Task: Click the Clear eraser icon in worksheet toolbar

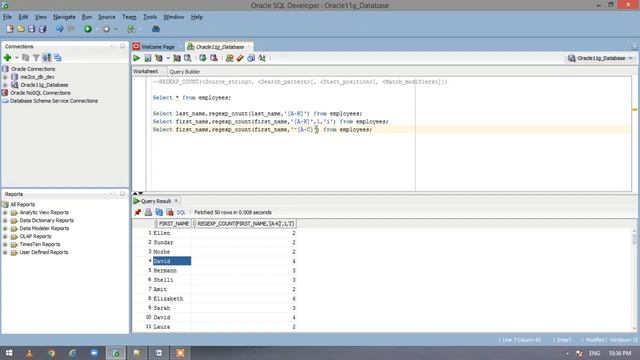Action: tap(240, 58)
